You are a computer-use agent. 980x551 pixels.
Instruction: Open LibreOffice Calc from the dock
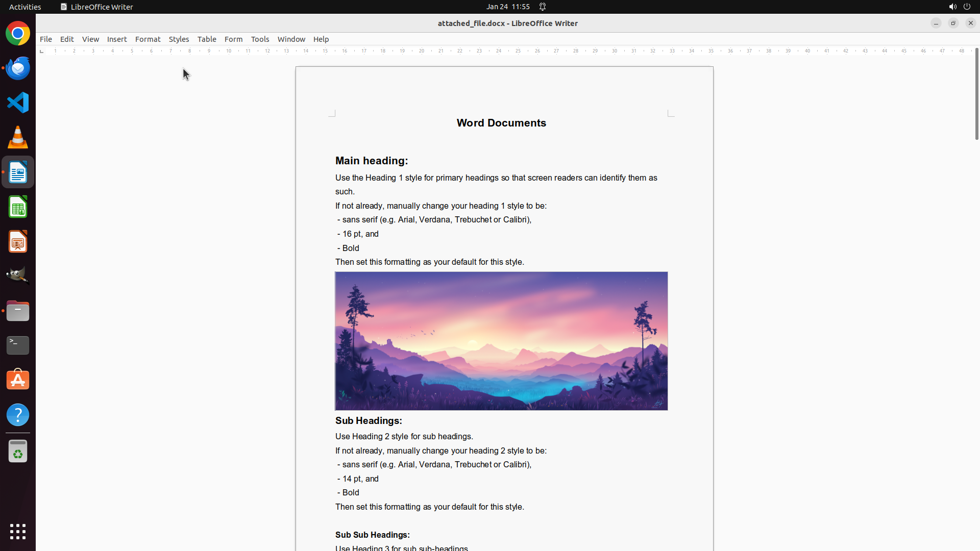point(18,207)
